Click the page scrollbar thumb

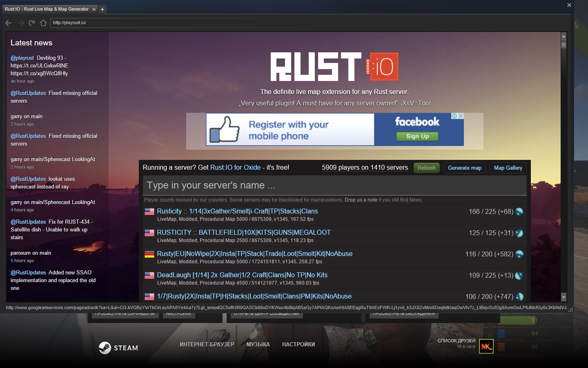(563, 45)
